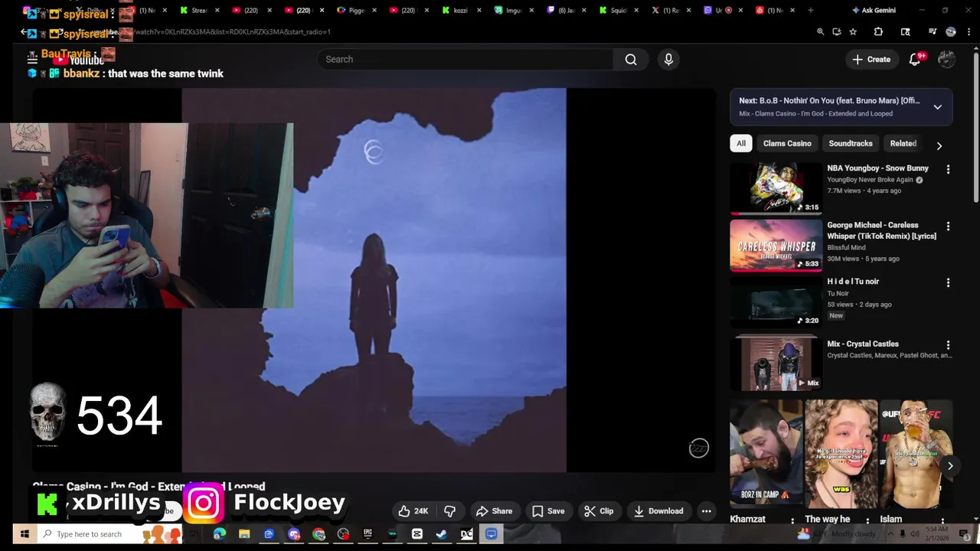Open Google Chrome from taskbar
The height and width of the screenshot is (551, 980).
318,534
